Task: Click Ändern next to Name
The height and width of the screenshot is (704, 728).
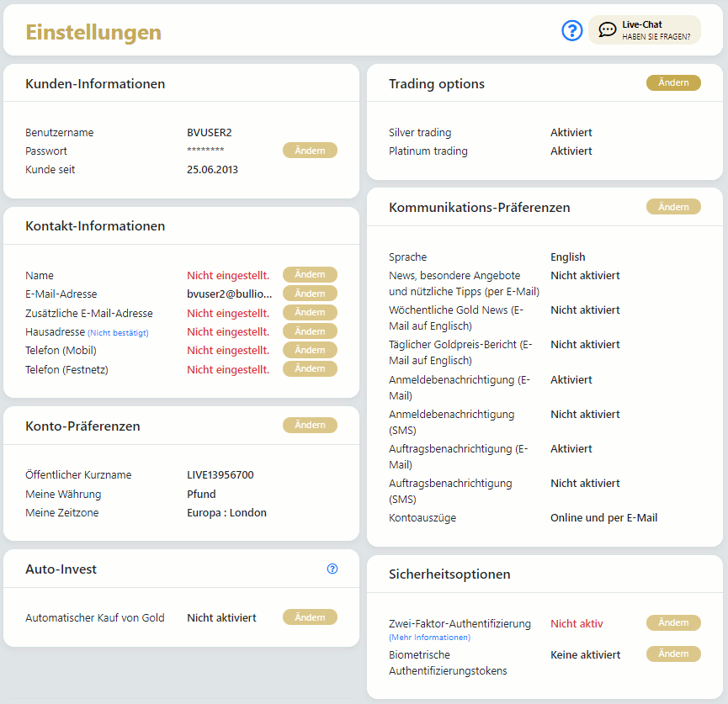Action: point(310,275)
